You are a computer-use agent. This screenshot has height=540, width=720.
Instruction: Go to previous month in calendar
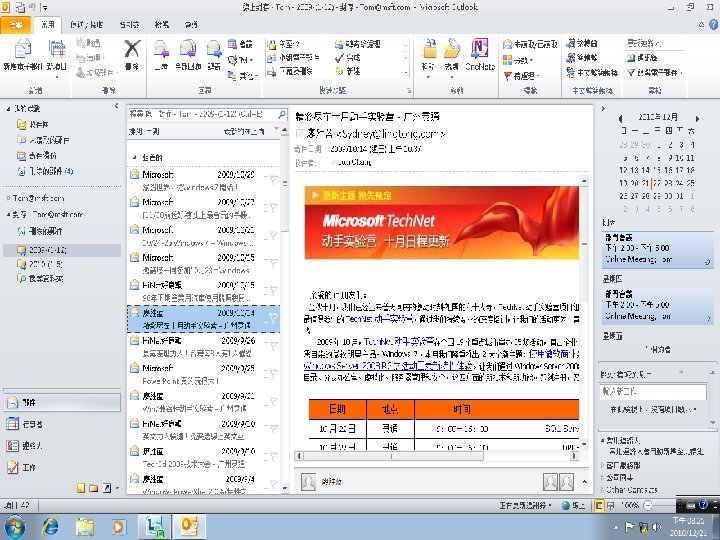click(x=621, y=118)
